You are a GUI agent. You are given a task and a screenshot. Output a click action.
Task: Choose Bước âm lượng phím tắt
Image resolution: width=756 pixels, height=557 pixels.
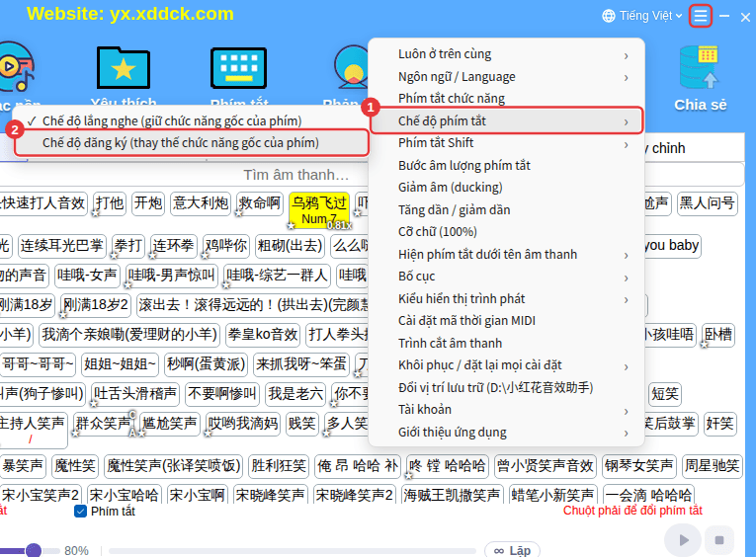point(506,166)
